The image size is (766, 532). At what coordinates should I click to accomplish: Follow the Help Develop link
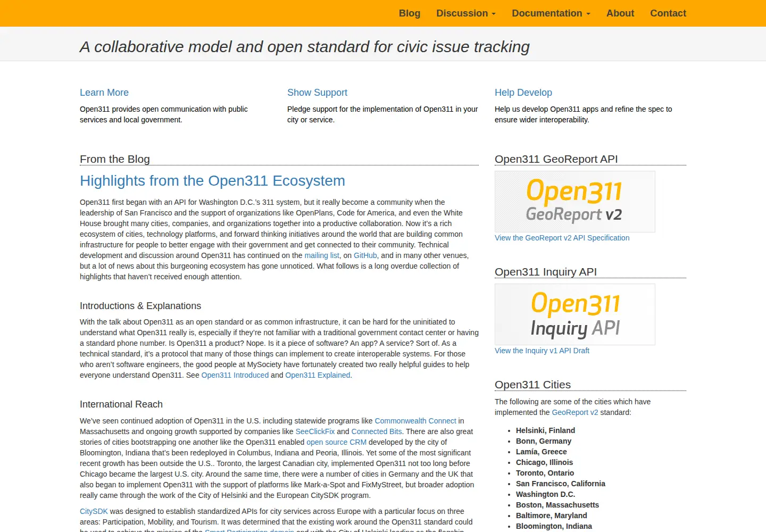tap(523, 93)
